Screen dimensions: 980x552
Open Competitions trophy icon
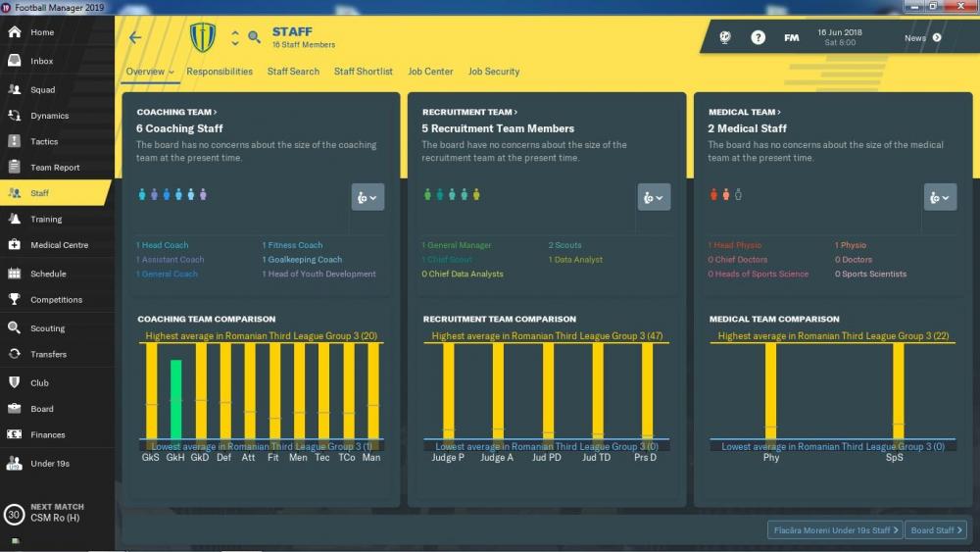point(15,299)
